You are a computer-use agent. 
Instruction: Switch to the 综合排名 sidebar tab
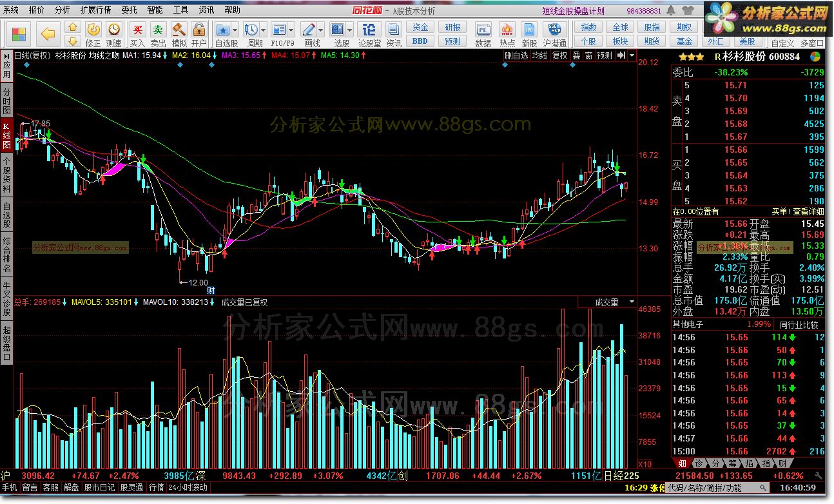(6, 255)
